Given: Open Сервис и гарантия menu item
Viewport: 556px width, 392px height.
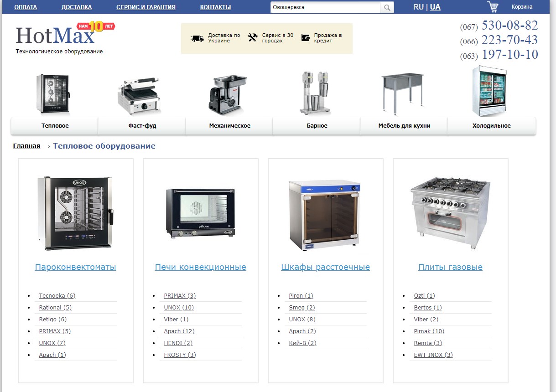Looking at the screenshot, I should pos(146,7).
